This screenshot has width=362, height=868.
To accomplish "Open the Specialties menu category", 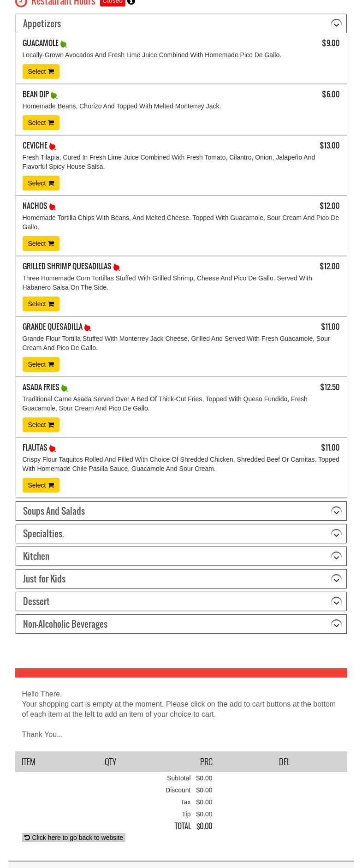I will (43, 534).
